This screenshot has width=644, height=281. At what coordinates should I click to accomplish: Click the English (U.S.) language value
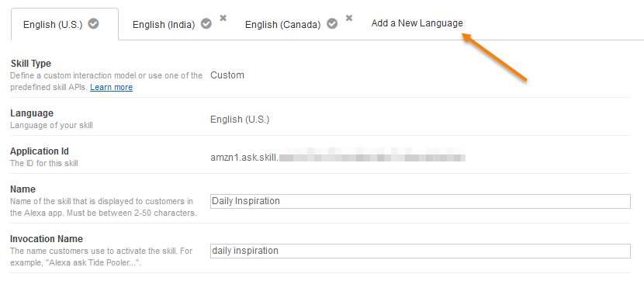tap(240, 120)
